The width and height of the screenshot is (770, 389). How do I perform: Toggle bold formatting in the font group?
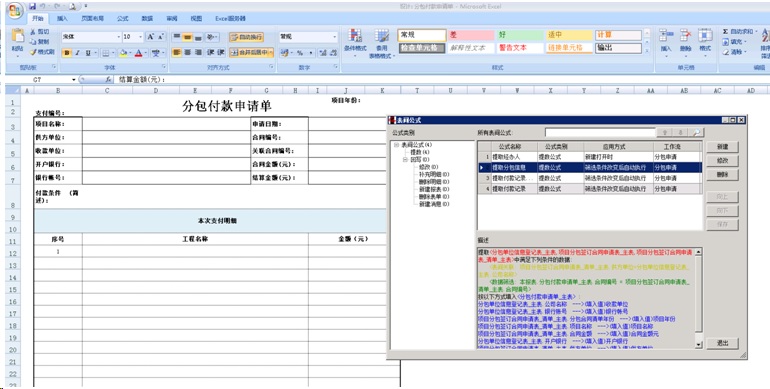67,53
